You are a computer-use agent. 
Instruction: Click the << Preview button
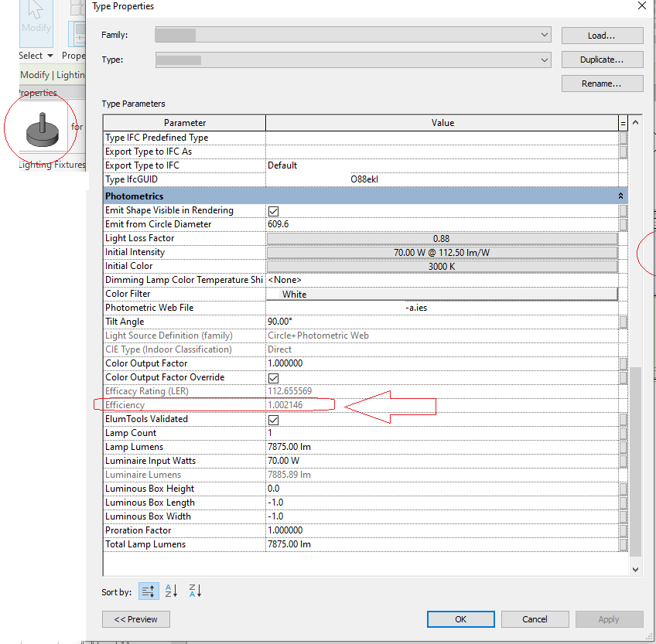pos(136,619)
